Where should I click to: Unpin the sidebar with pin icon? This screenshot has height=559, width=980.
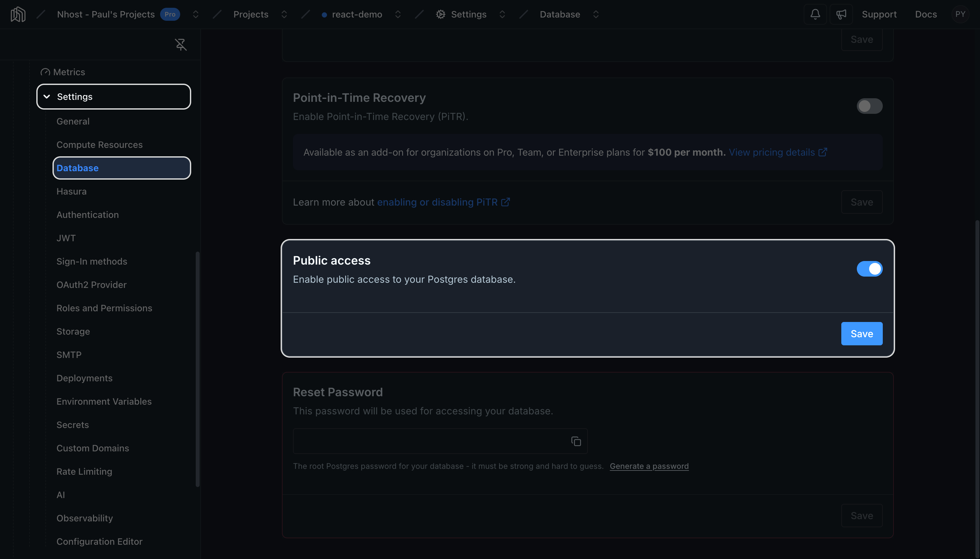181,44
